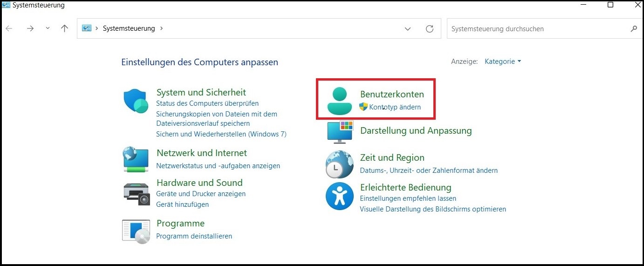Click the back arrow navigation button
This screenshot has height=266, width=644.
[9, 28]
